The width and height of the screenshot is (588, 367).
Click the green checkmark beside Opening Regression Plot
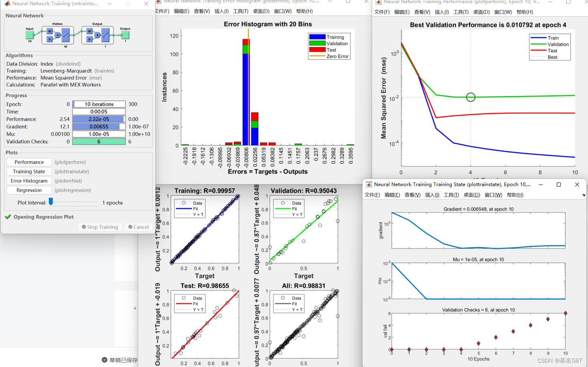coord(8,217)
